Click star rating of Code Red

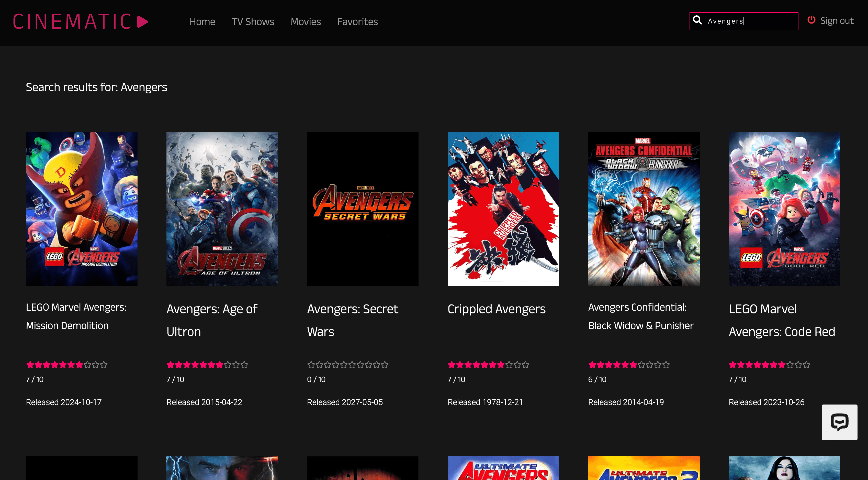point(770,365)
